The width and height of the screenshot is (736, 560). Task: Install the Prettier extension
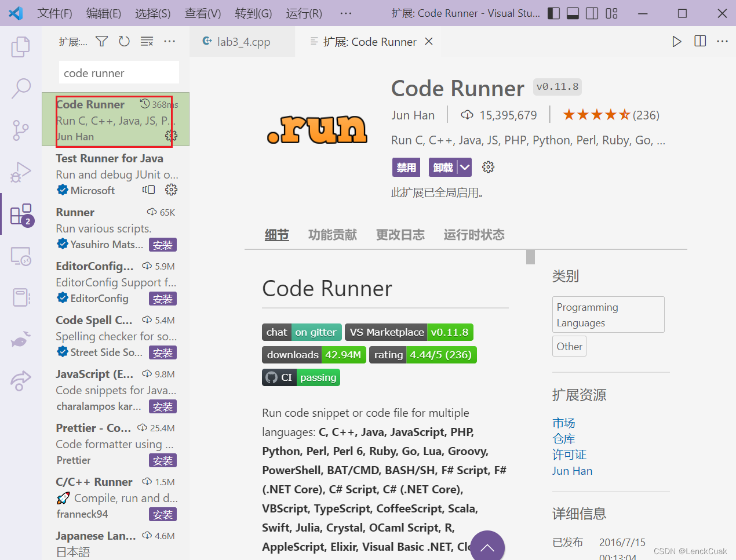point(163,460)
